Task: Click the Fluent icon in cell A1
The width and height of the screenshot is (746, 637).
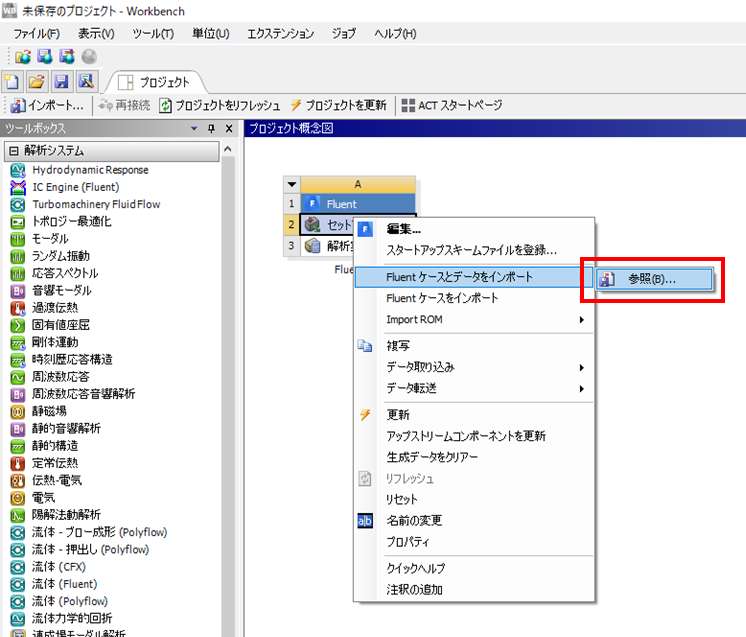Action: pos(312,204)
